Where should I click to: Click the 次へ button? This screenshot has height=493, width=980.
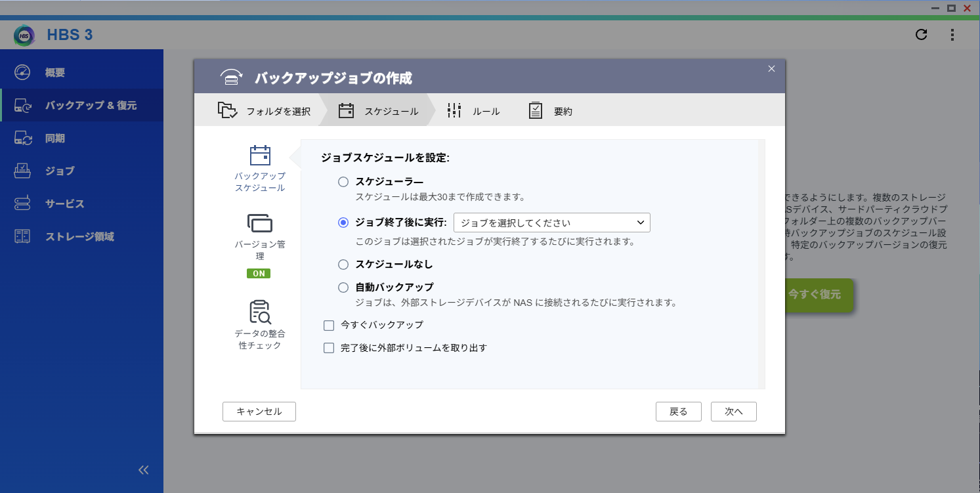733,412
